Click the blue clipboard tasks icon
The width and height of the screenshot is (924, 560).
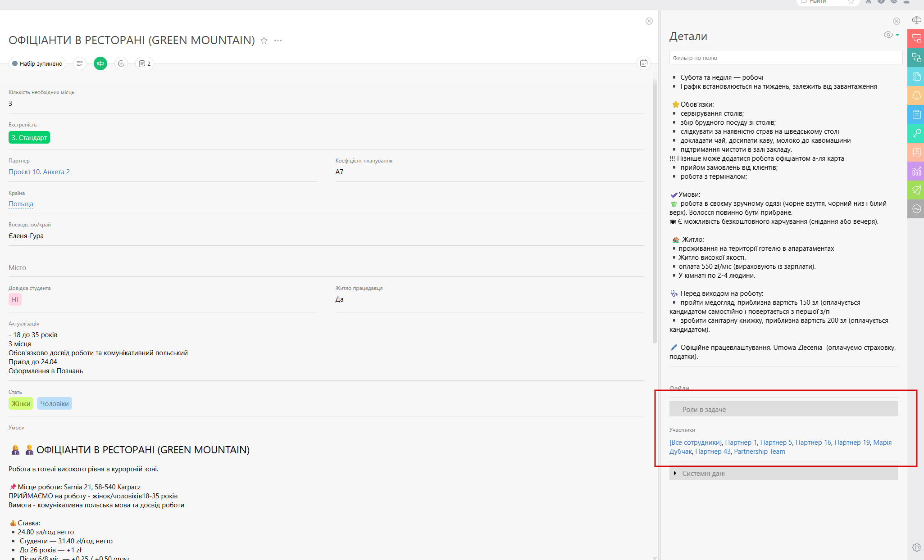click(916, 114)
